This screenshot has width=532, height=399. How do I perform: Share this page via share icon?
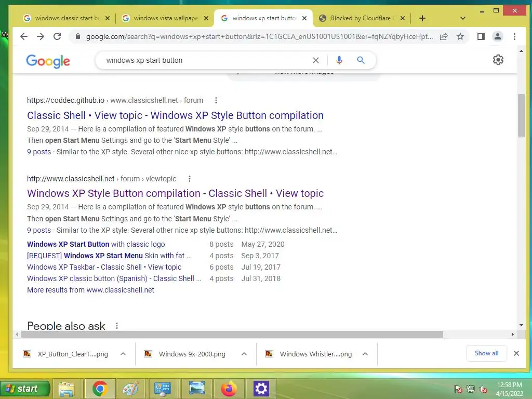point(444,37)
